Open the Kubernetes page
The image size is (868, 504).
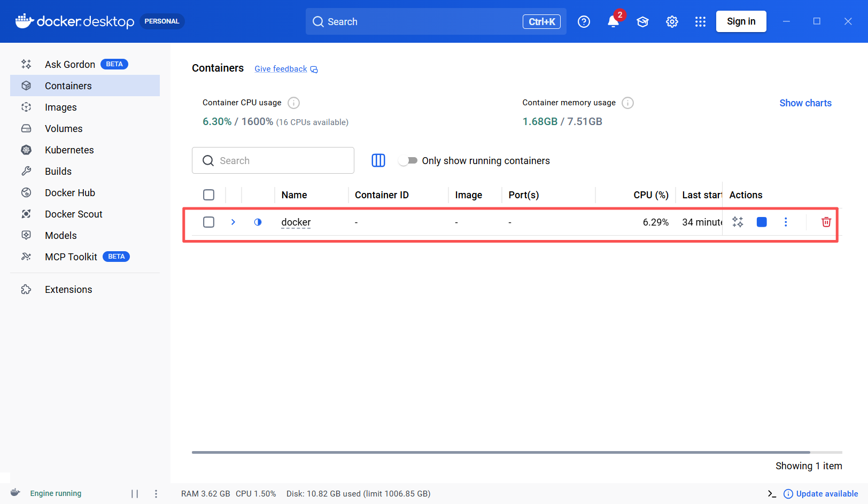coord(85,150)
